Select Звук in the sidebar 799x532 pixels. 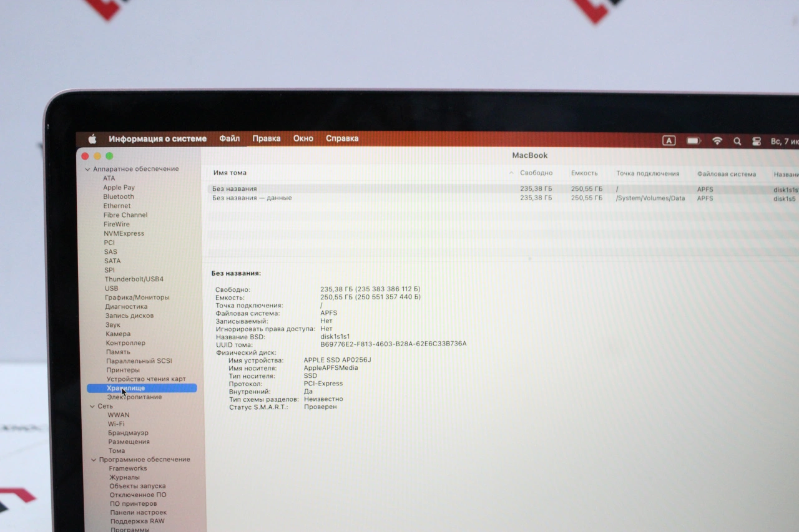point(113,325)
